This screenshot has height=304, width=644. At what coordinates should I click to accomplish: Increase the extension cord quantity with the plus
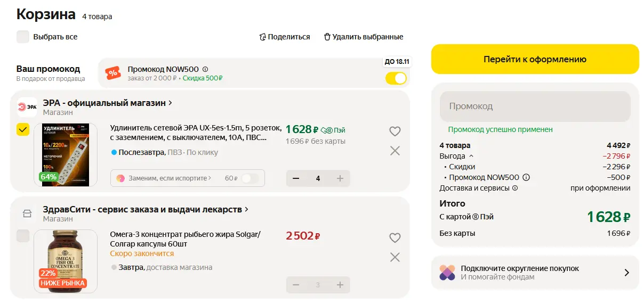click(x=340, y=178)
